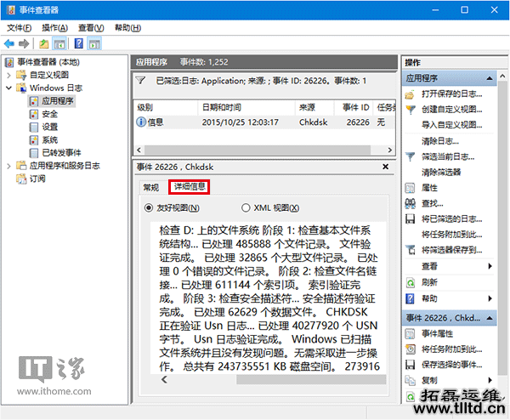The image size is (510, 420).
Task: Click the 创建自定义视图 funnel icon
Action: click(x=411, y=110)
